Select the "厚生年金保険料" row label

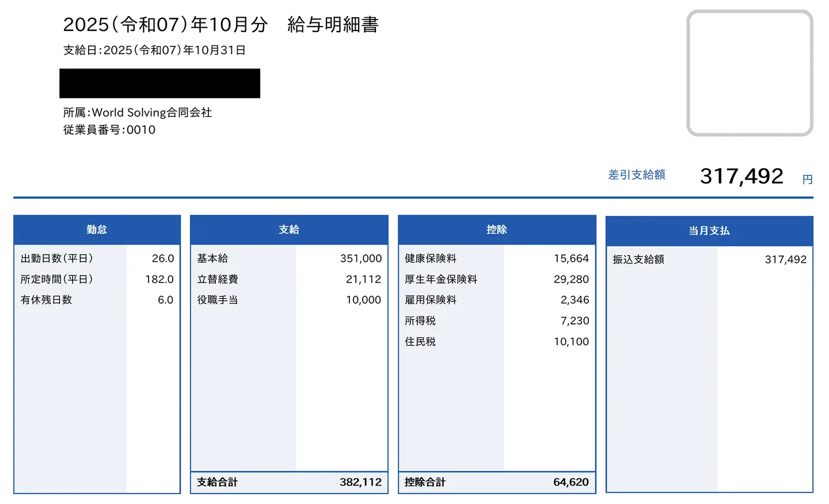point(441,279)
